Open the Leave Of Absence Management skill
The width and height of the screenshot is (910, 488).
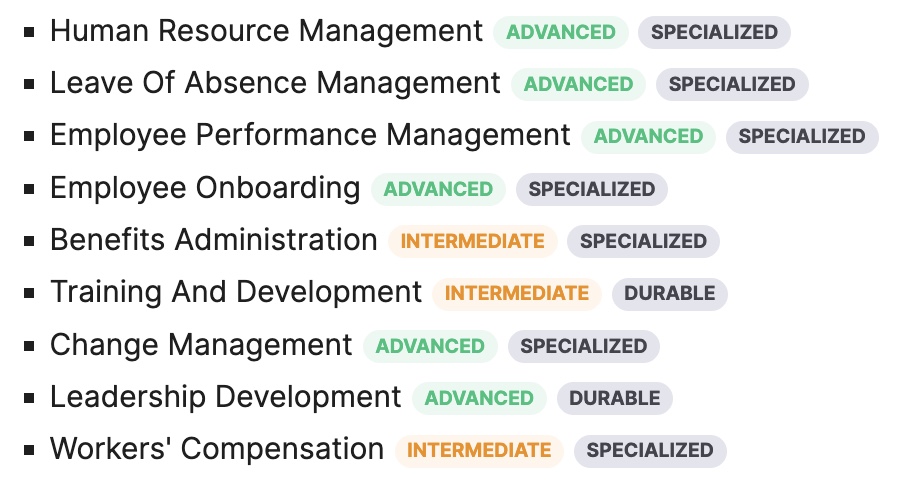click(x=275, y=84)
